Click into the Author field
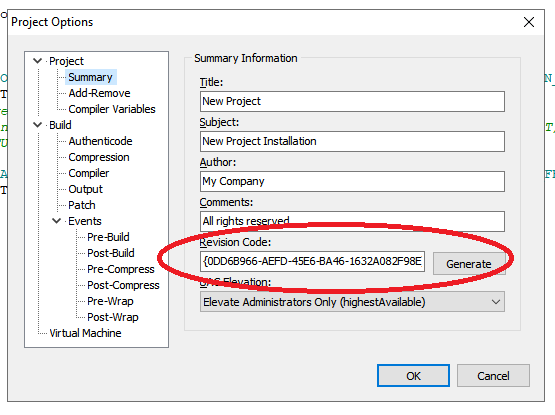 [x=352, y=181]
